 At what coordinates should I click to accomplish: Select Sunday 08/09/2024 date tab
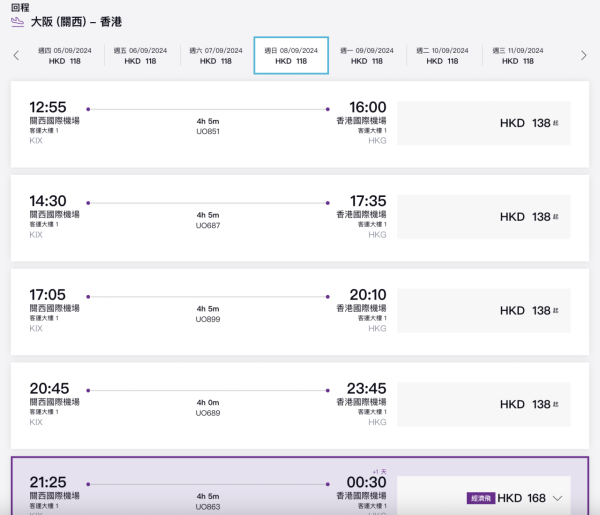tap(291, 55)
